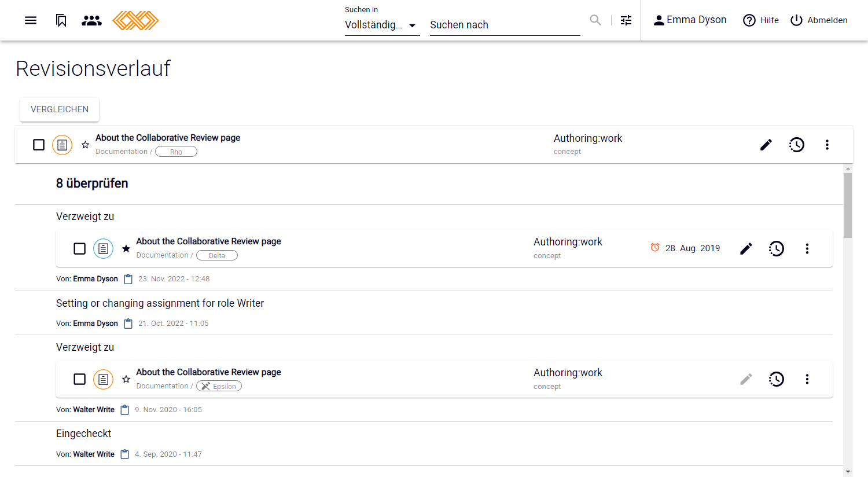Open more options menu for Epsilon document
This screenshot has width=868, height=492.
(x=807, y=379)
